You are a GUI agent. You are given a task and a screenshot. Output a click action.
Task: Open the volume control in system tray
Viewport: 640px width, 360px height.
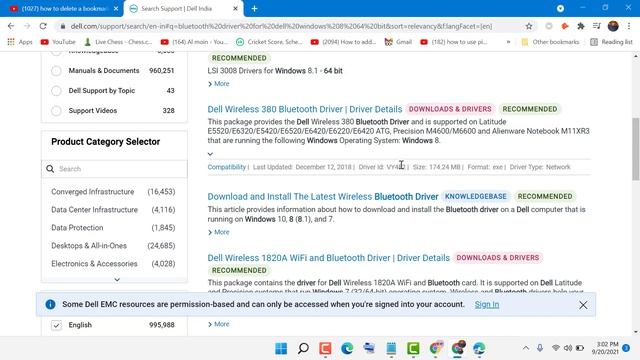tap(568, 348)
